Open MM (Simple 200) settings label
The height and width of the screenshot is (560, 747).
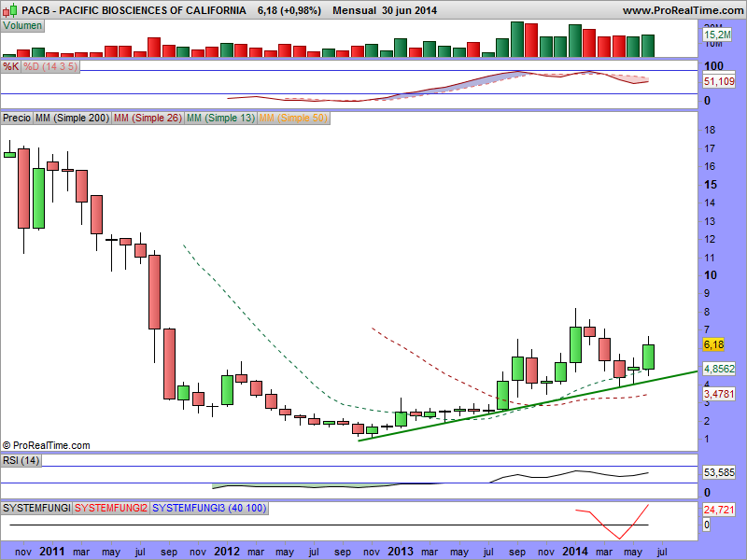pos(72,118)
